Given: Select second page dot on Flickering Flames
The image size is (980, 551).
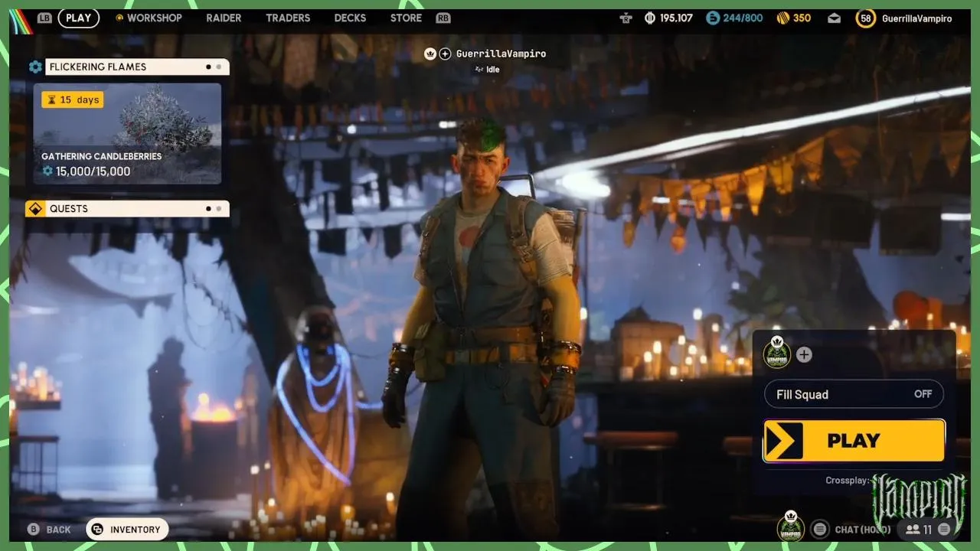Looking at the screenshot, I should click(219, 67).
